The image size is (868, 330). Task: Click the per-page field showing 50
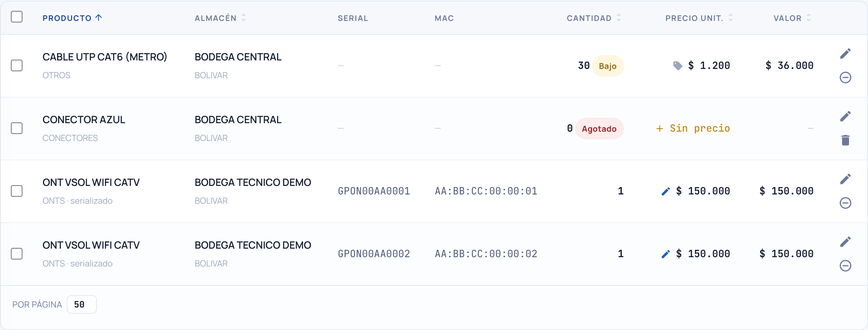tap(81, 304)
